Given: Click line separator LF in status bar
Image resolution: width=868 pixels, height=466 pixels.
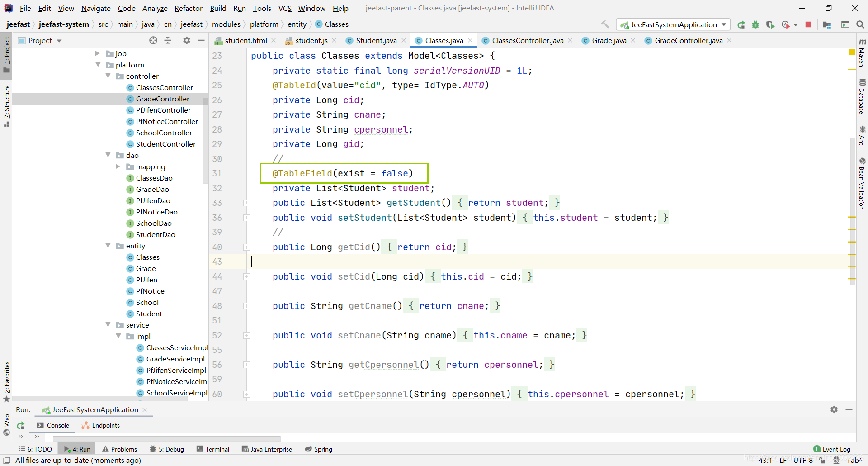Looking at the screenshot, I should pos(783,460).
